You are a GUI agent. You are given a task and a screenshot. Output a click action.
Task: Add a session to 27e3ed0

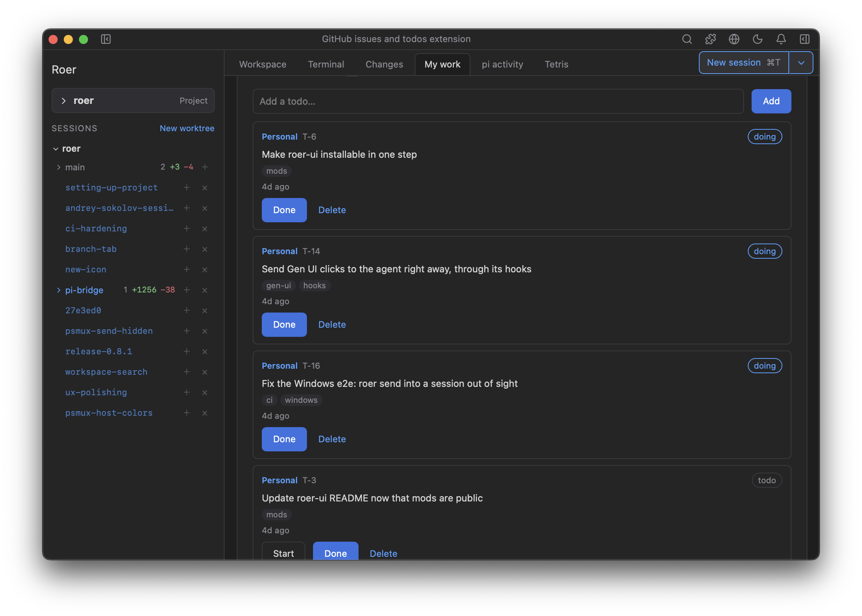click(187, 310)
